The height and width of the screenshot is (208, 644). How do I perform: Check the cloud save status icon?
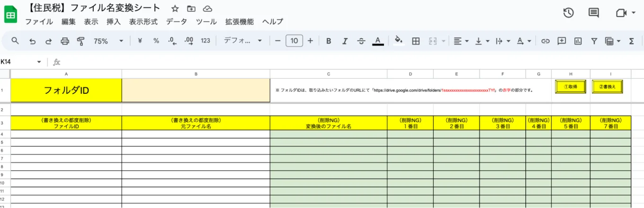[207, 9]
